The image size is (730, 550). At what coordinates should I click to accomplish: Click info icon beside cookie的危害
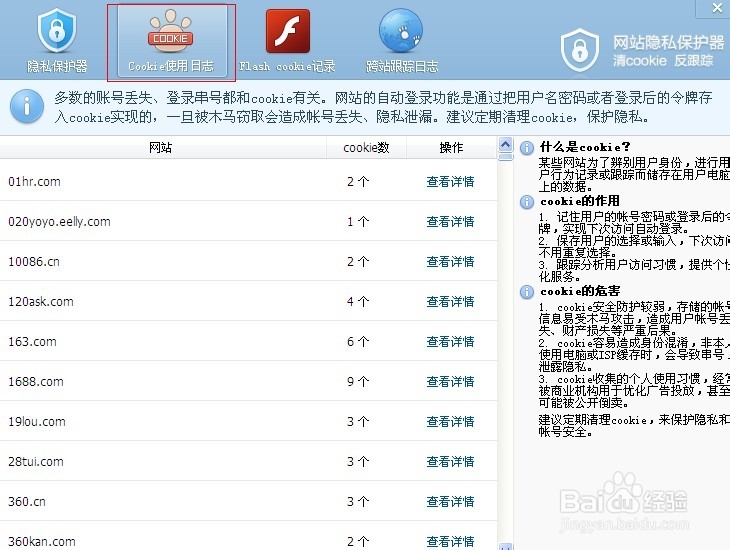pos(527,292)
